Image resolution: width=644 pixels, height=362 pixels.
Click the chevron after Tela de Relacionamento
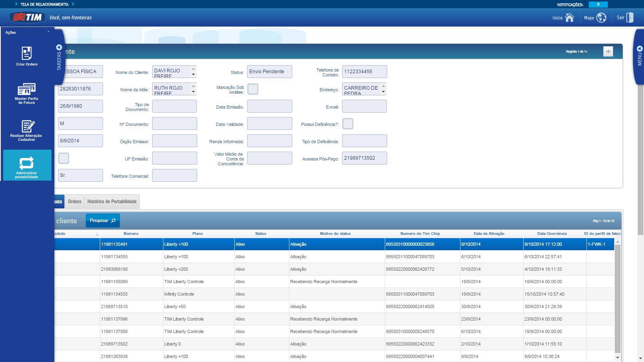pos(73,4)
